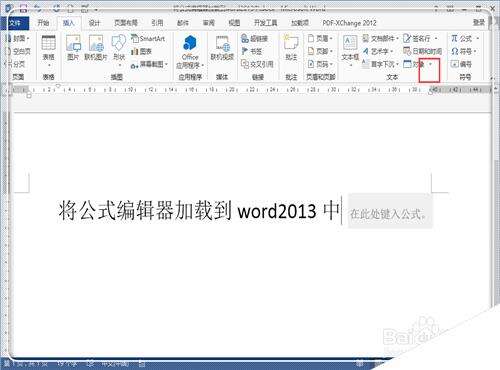The width and height of the screenshot is (500, 370).
Task: Expand the Signature Line (签名行) arrow
Action: click(436, 39)
